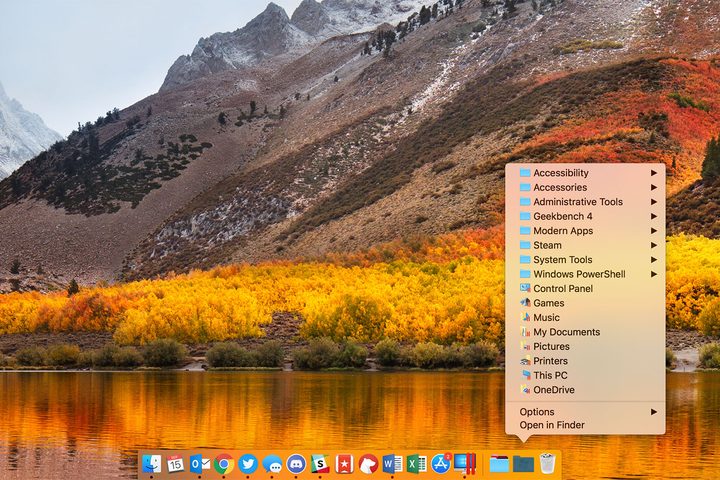Open the red star Wunderlist icon

[344, 464]
